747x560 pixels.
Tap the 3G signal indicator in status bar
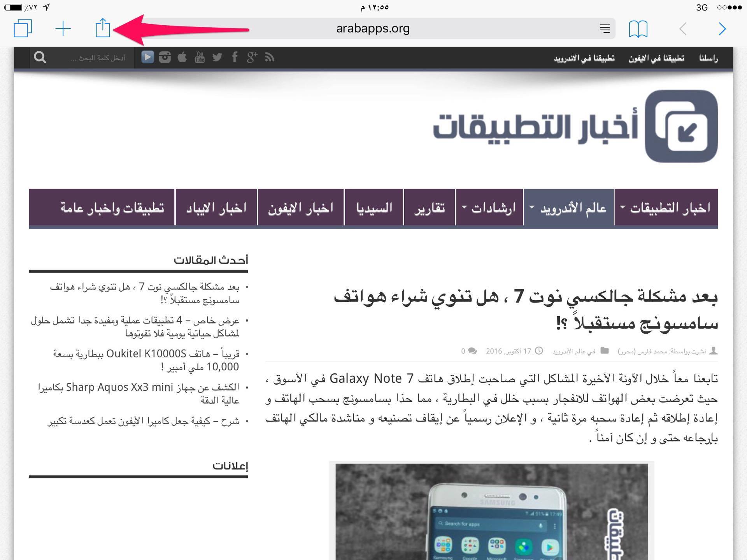pos(702,7)
